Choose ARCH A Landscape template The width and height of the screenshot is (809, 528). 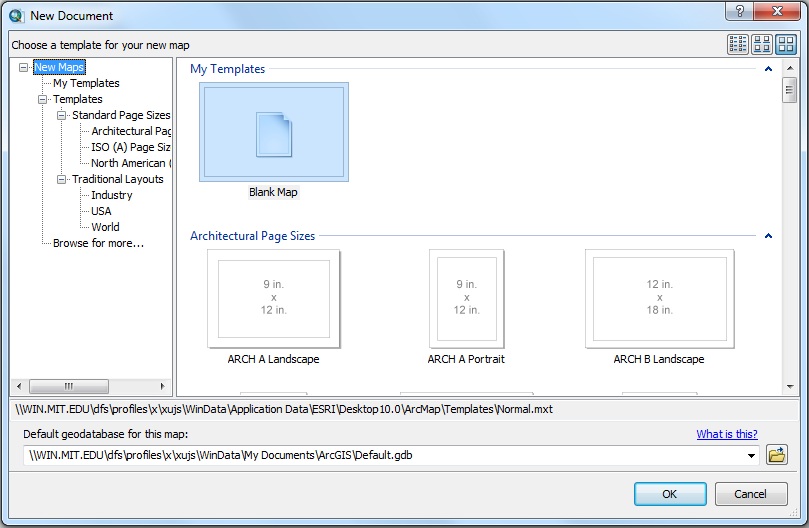(x=273, y=297)
